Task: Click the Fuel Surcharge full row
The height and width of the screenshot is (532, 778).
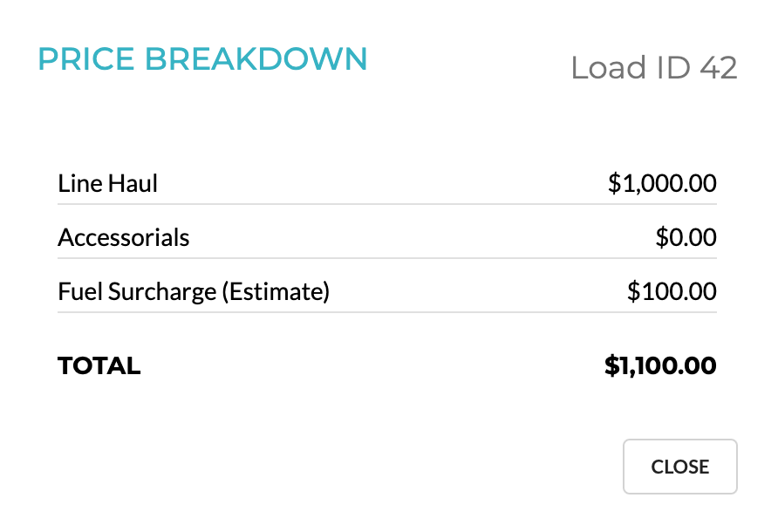Action: pyautogui.click(x=386, y=291)
